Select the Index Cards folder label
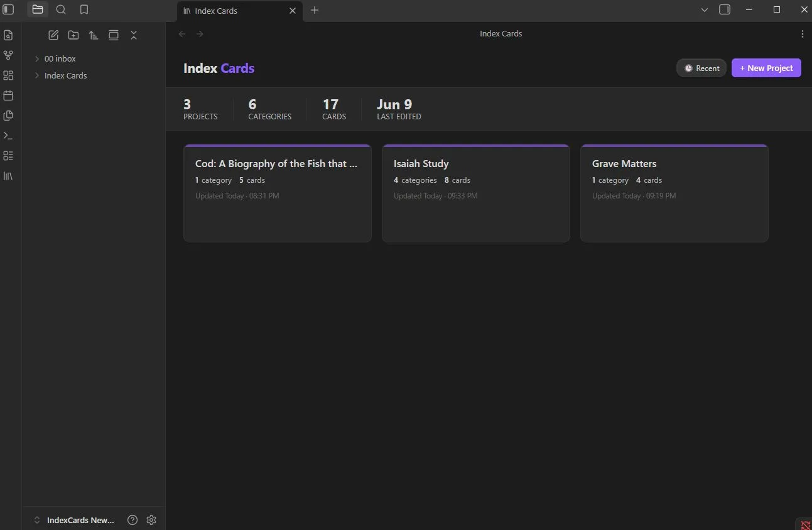 click(x=66, y=75)
